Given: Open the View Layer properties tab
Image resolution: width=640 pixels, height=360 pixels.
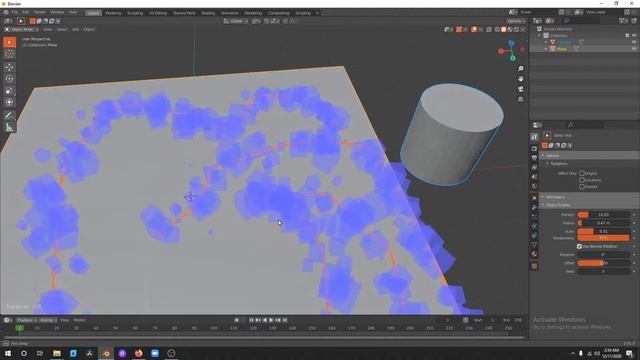Looking at the screenshot, I should 534,167.
